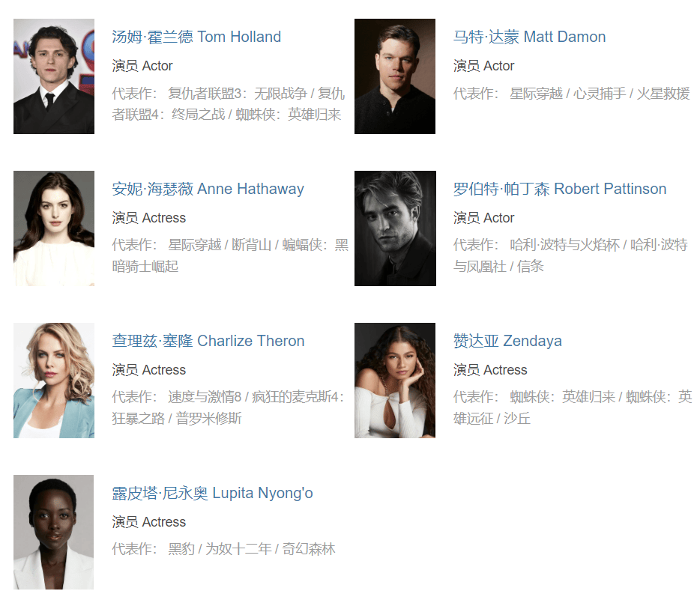Open the Matt Damon name link
This screenshot has width=700, height=594.
529,37
